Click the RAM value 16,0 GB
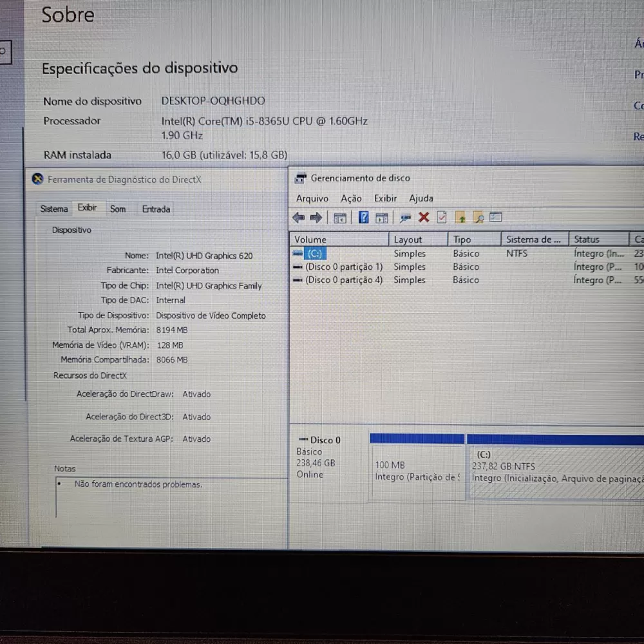Image resolution: width=644 pixels, height=644 pixels. point(224,155)
